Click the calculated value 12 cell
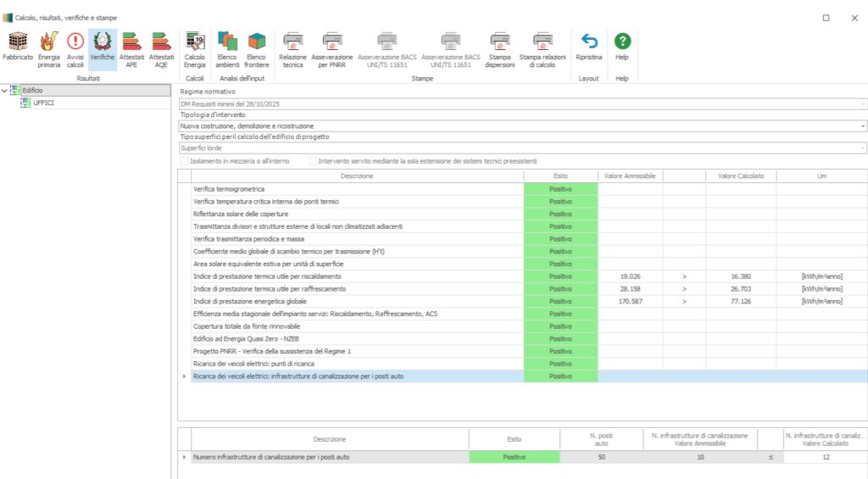Image resolution: width=868 pixels, height=479 pixels. [x=826, y=458]
